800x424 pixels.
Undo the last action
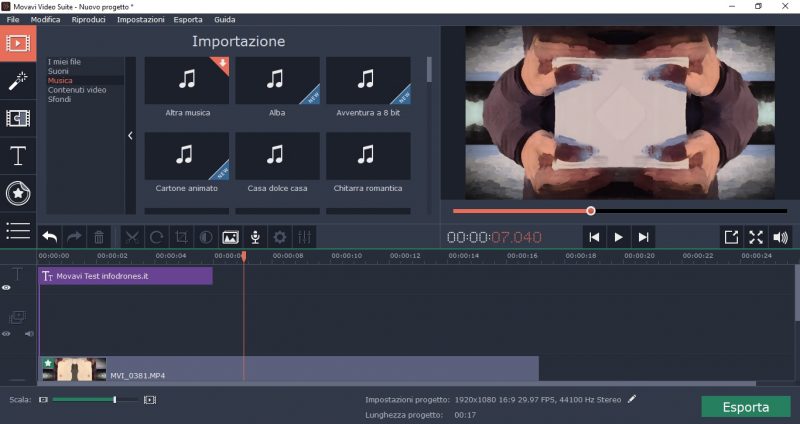tap(49, 237)
